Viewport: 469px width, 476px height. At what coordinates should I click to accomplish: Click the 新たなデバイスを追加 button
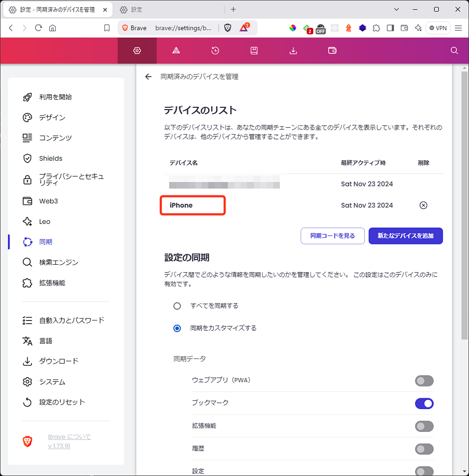click(405, 236)
